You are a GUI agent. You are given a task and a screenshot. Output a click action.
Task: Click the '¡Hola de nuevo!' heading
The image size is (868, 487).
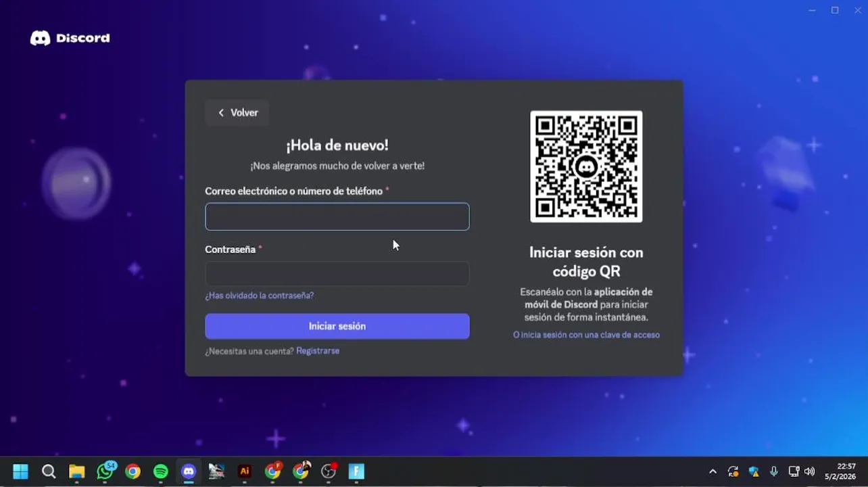[x=337, y=145]
